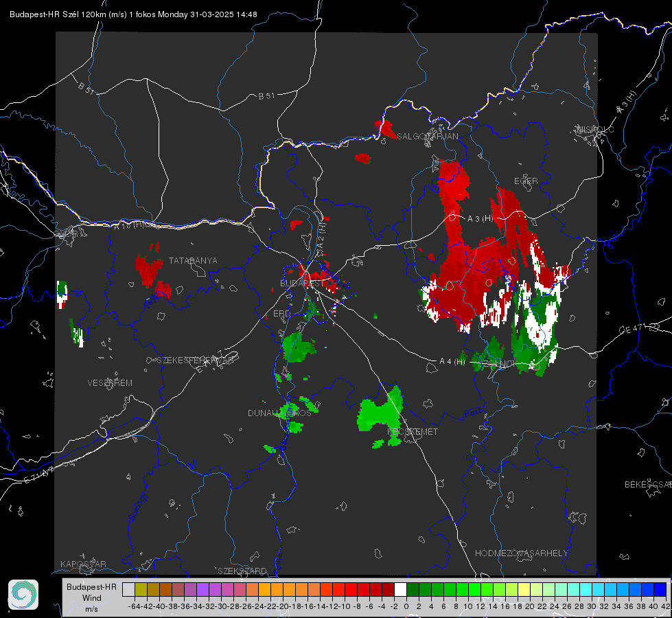This screenshot has height=618, width=672.
Task: Click the A 4 (H) road label
Action: tap(452, 362)
